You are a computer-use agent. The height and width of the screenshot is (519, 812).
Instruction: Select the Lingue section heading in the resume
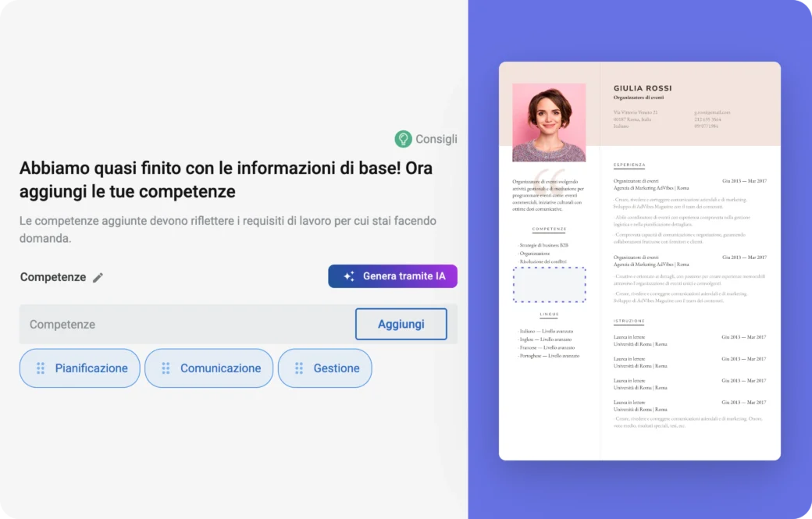coord(549,315)
